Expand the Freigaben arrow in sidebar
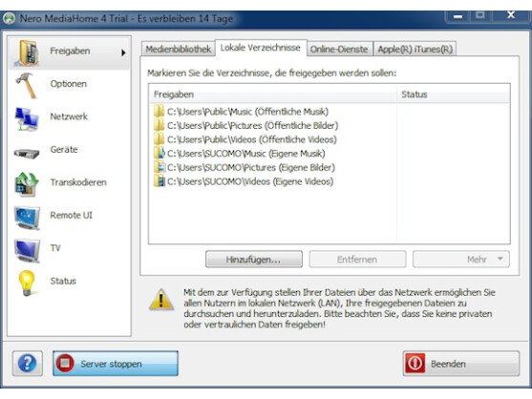This screenshot has height=399, width=532. click(x=123, y=52)
